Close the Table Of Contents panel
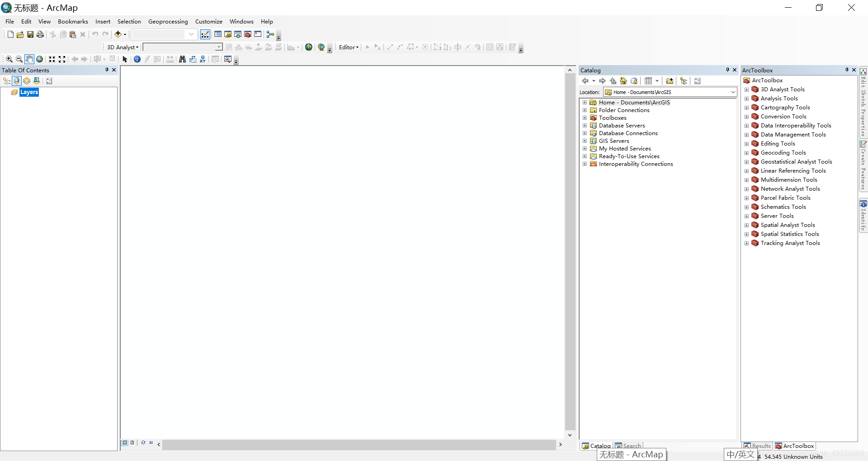This screenshot has height=461, width=868. coord(114,70)
